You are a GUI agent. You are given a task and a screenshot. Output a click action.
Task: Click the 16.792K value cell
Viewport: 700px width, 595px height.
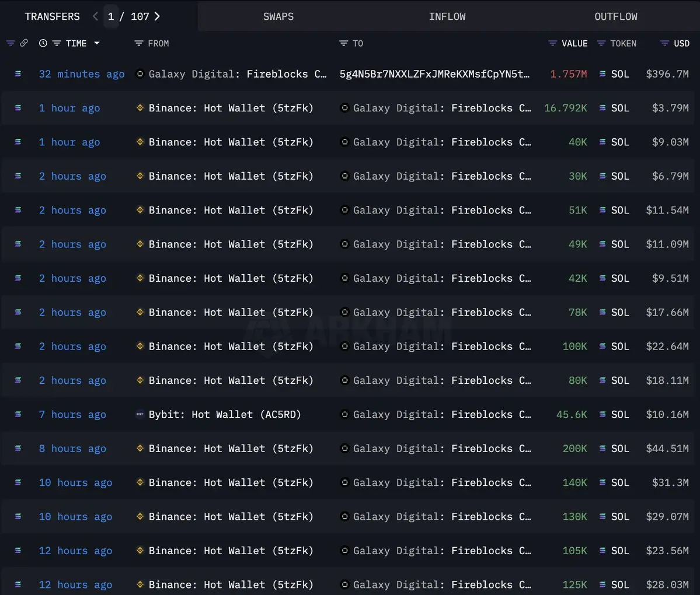[566, 108]
